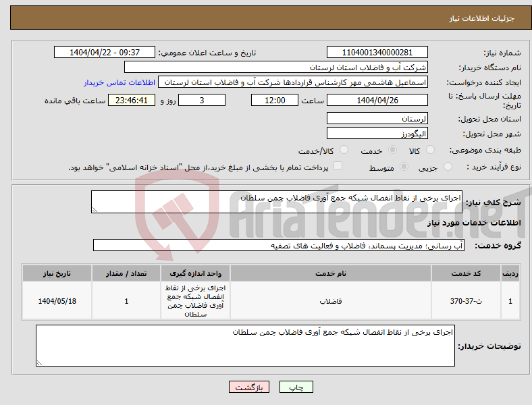Click the واحد اندازه گیری column header
Image resolution: width=532 pixels, height=405 pixels.
(195, 273)
